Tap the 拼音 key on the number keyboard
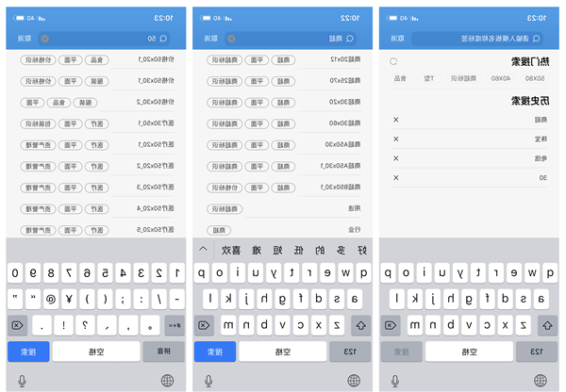The image size is (566, 392). 163,351
